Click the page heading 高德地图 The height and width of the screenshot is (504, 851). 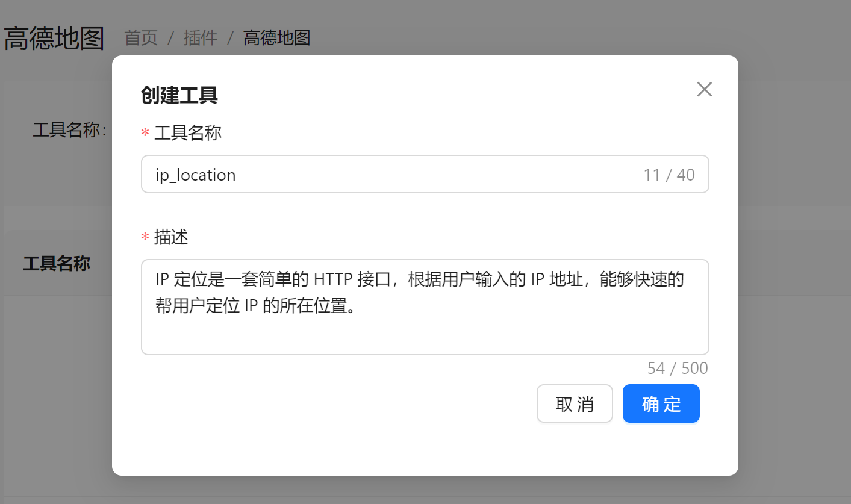[x=53, y=37]
